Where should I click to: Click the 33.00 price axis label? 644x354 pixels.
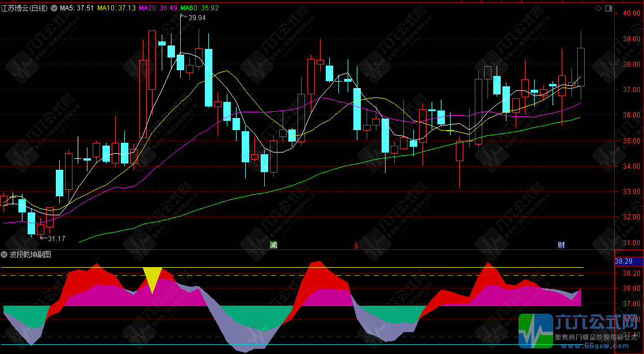tap(631, 192)
